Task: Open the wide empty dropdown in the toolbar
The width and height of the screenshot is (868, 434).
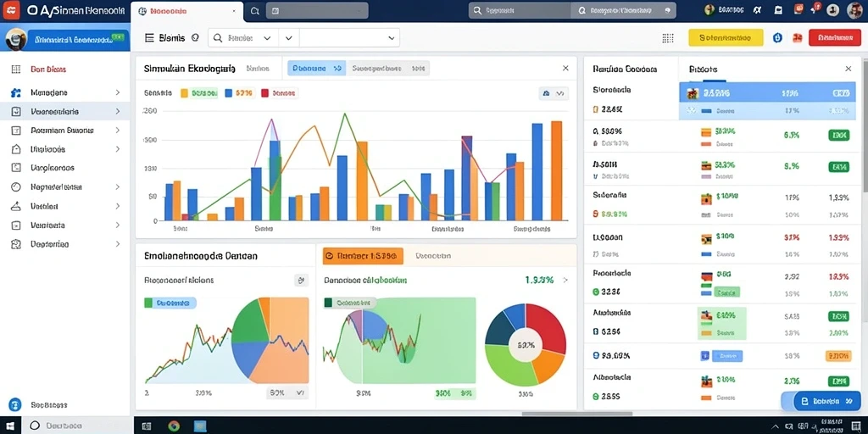Action: point(349,37)
